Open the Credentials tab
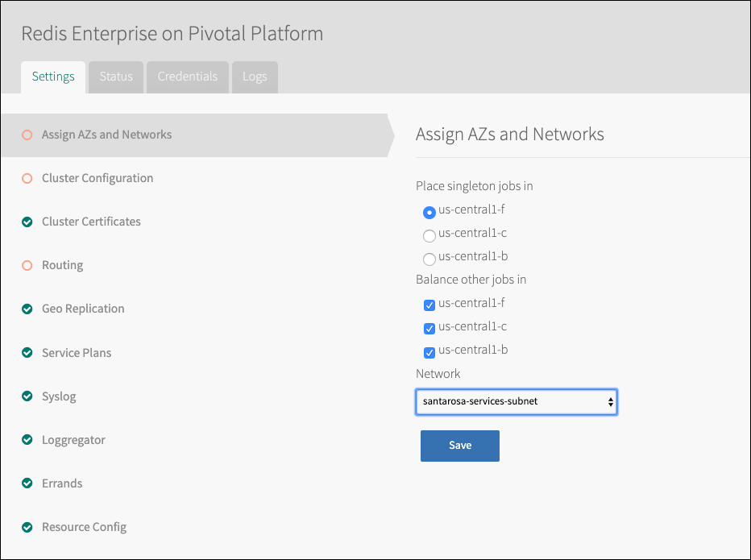The image size is (751, 560). click(x=188, y=77)
